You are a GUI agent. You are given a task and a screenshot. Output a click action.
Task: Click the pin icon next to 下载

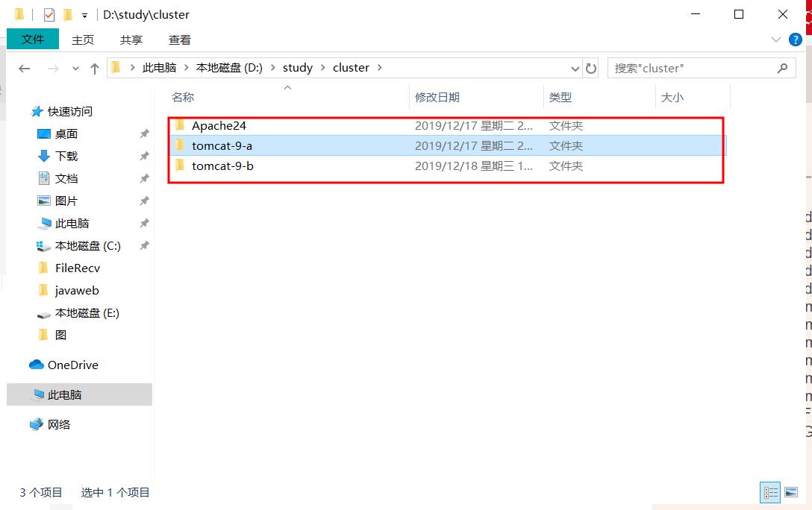(145, 157)
